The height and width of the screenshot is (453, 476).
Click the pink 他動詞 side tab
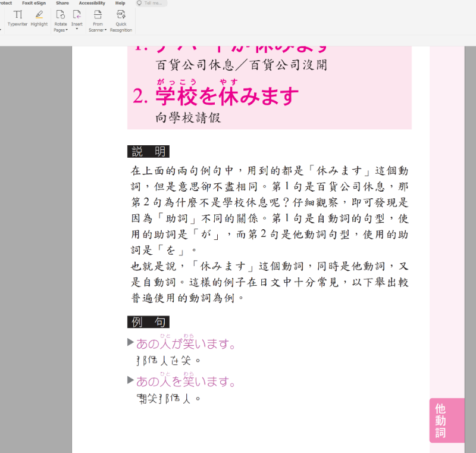(440, 420)
